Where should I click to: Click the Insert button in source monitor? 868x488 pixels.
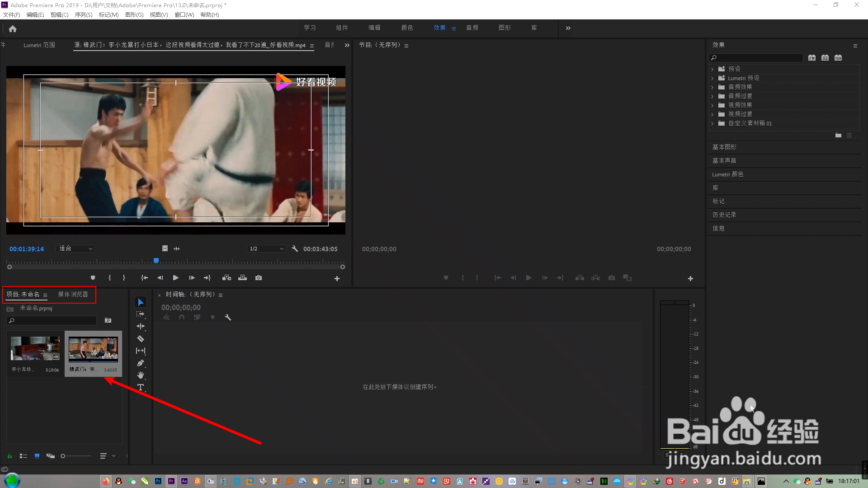tap(227, 278)
